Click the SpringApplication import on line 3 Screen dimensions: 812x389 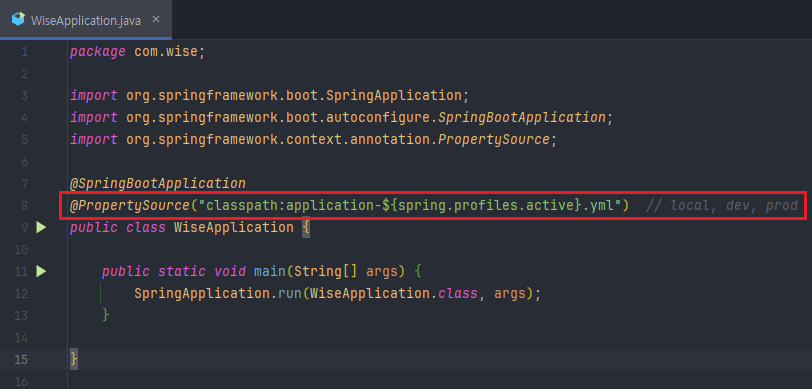pyautogui.click(x=269, y=95)
